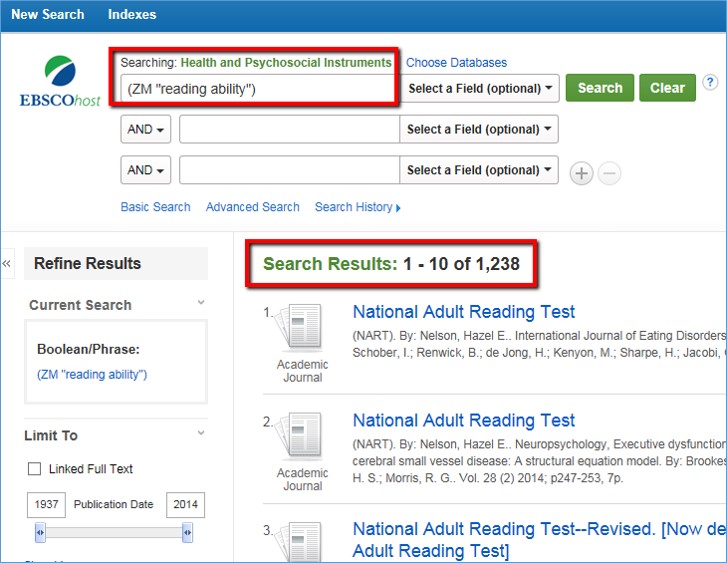
Task: Open second row Select a Field dropdown
Action: click(x=479, y=129)
